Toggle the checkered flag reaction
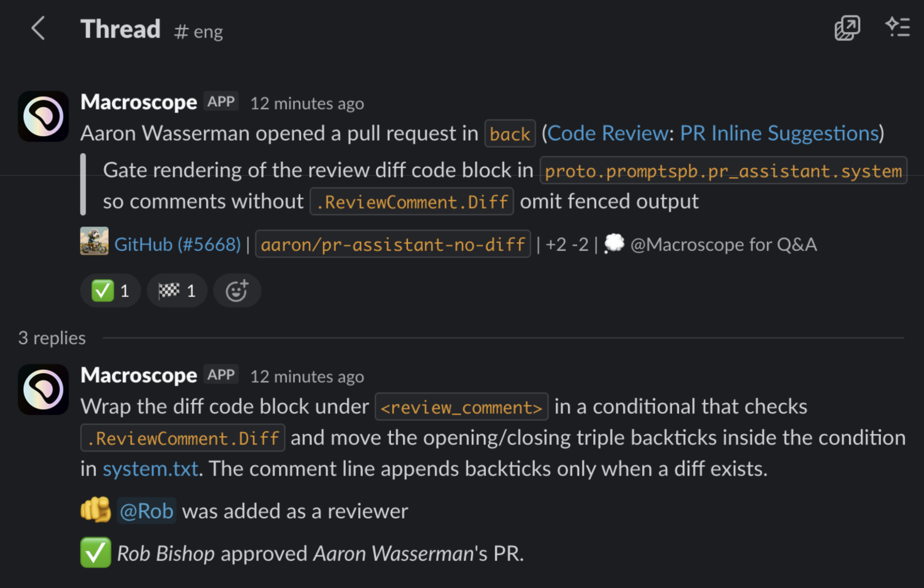The height and width of the screenshot is (588, 924). point(177,290)
